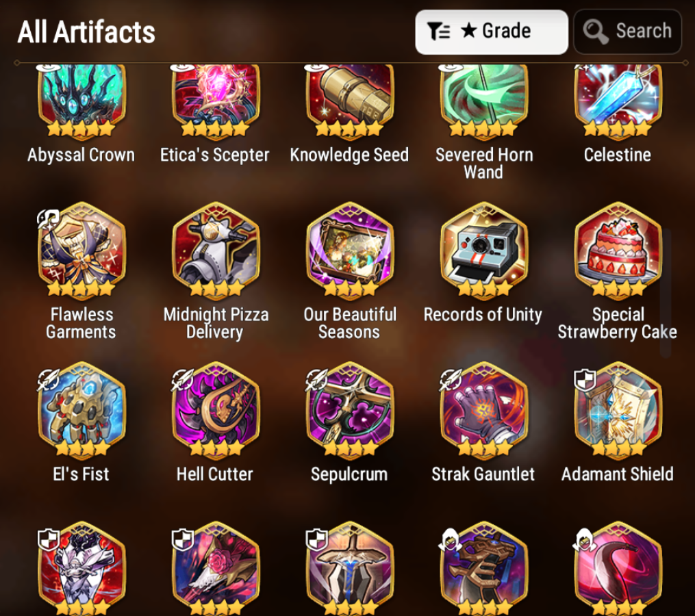Screen dimensions: 695x616
Task: Click the Search field
Action: (627, 32)
